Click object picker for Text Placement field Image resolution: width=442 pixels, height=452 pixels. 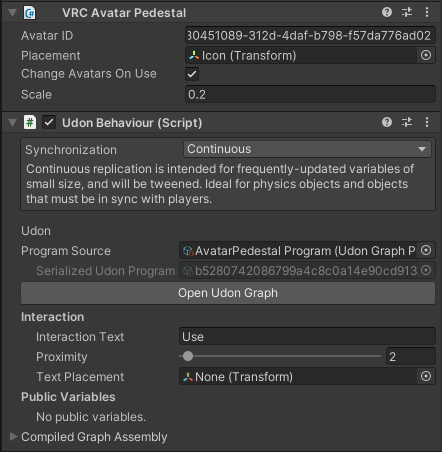(x=426, y=376)
